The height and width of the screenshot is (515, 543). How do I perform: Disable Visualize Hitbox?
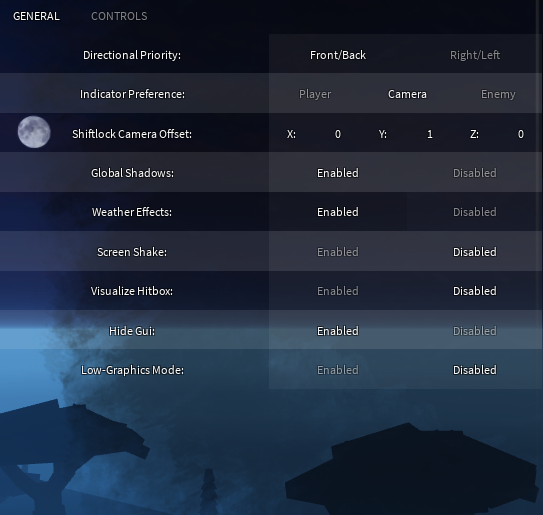click(x=475, y=291)
